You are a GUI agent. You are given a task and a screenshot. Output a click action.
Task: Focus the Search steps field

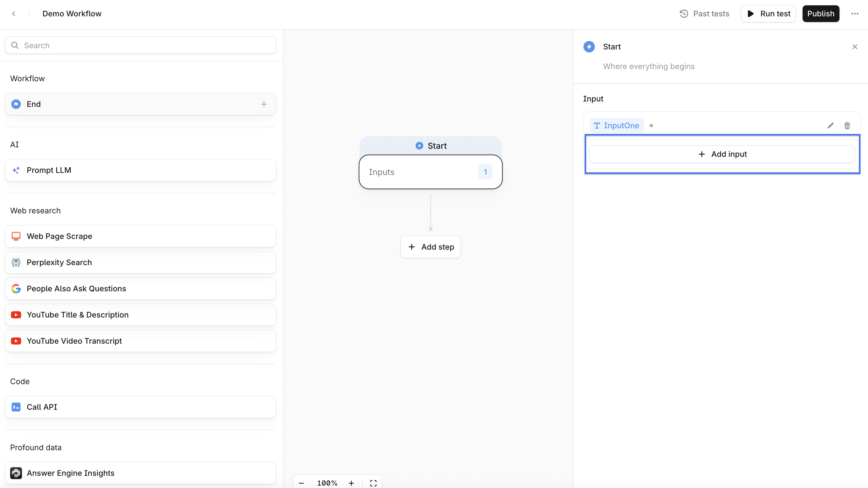pyautogui.click(x=141, y=46)
